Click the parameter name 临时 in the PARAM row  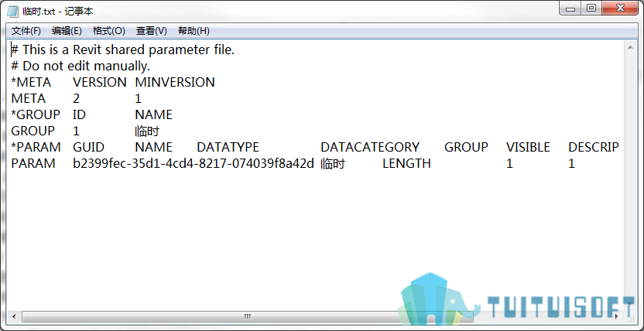pyautogui.click(x=333, y=164)
